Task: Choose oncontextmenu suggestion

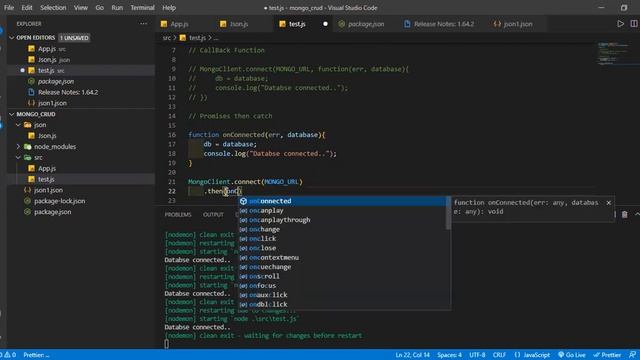Action: [342, 258]
